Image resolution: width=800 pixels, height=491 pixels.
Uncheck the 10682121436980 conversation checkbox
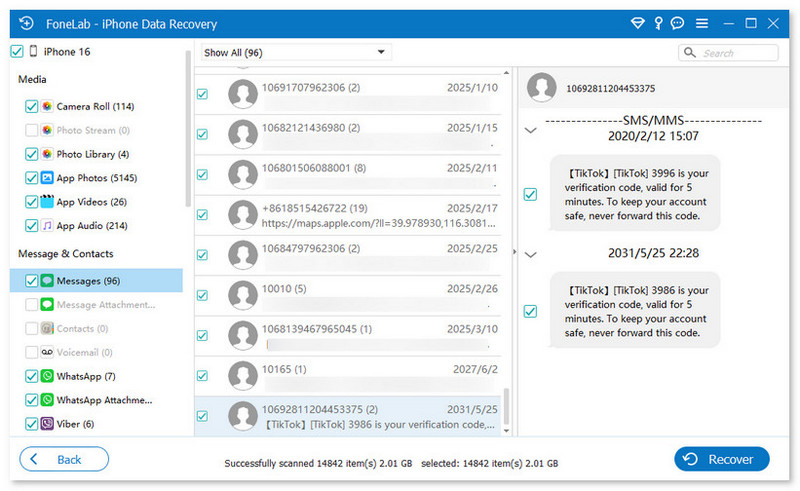click(x=203, y=134)
